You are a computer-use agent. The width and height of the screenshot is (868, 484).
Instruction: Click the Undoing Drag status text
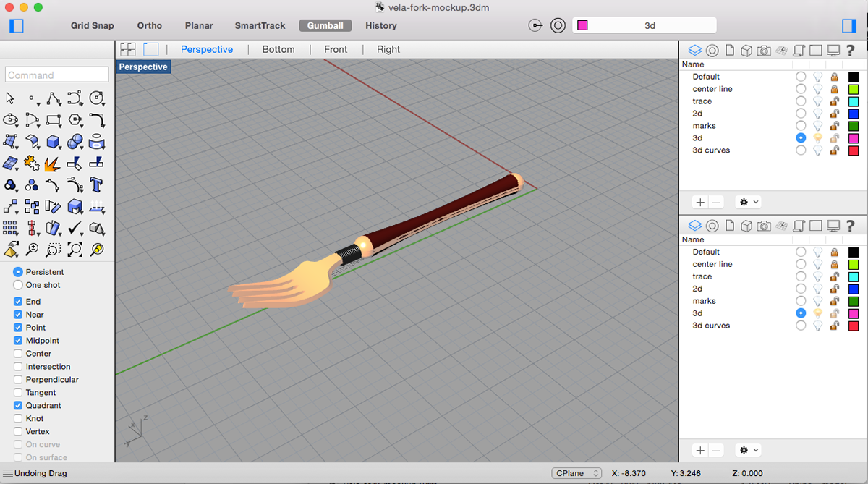pyautogui.click(x=41, y=474)
